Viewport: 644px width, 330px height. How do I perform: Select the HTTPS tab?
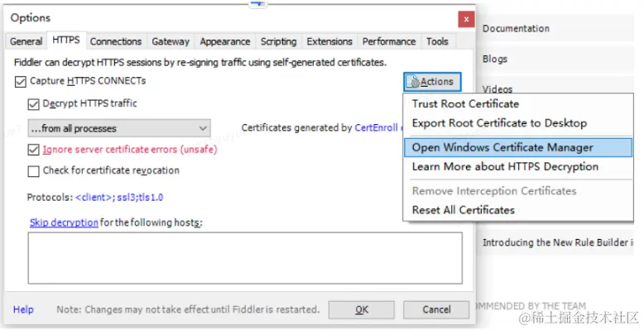[66, 41]
